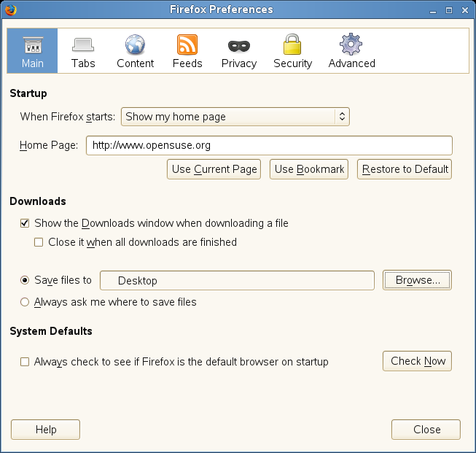Click the Use Bookmark button
This screenshot has width=476, height=453.
[x=309, y=169]
